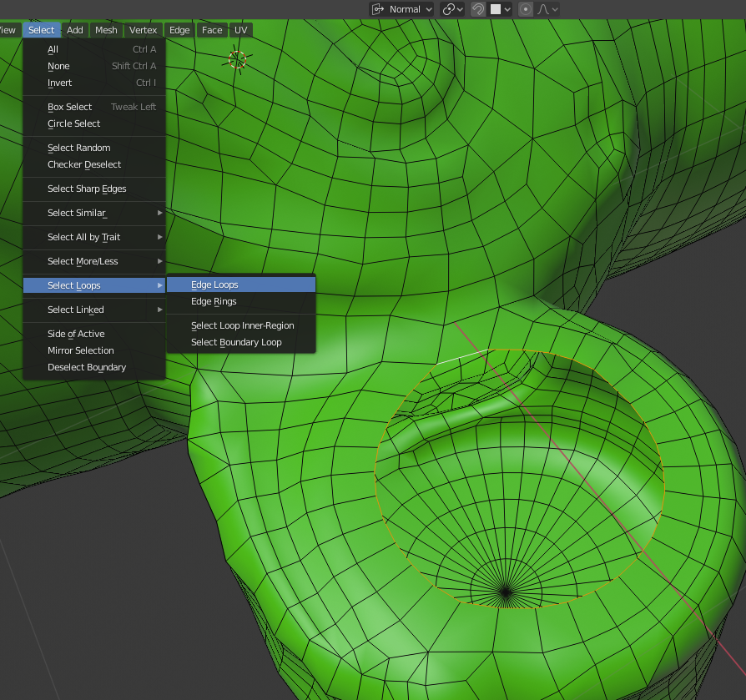Choose Select Sharp Edges

[94, 189]
